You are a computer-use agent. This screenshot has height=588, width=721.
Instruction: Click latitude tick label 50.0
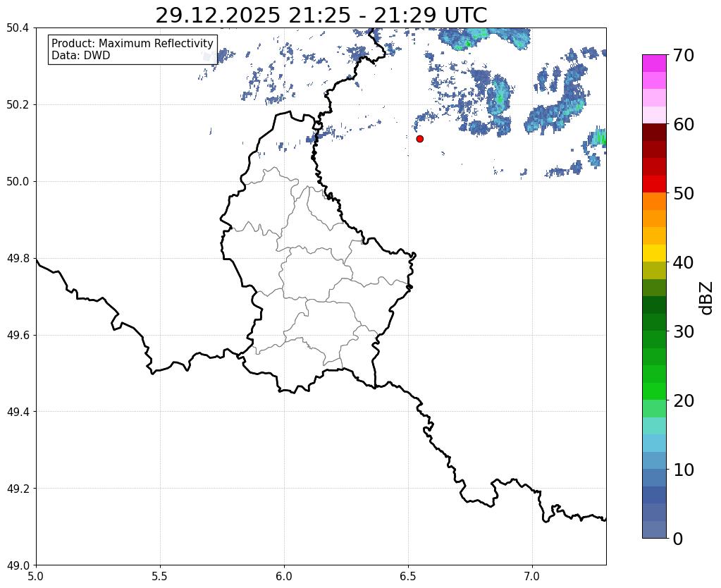point(18,182)
